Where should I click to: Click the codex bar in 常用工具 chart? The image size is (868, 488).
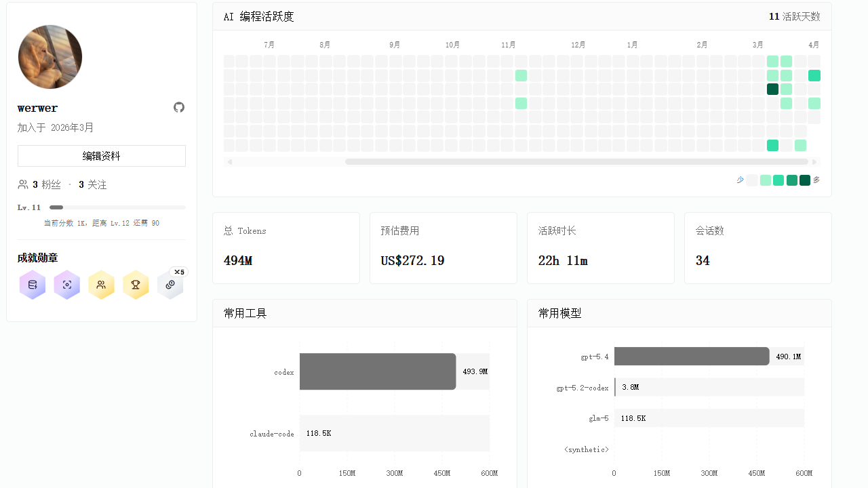coord(378,371)
